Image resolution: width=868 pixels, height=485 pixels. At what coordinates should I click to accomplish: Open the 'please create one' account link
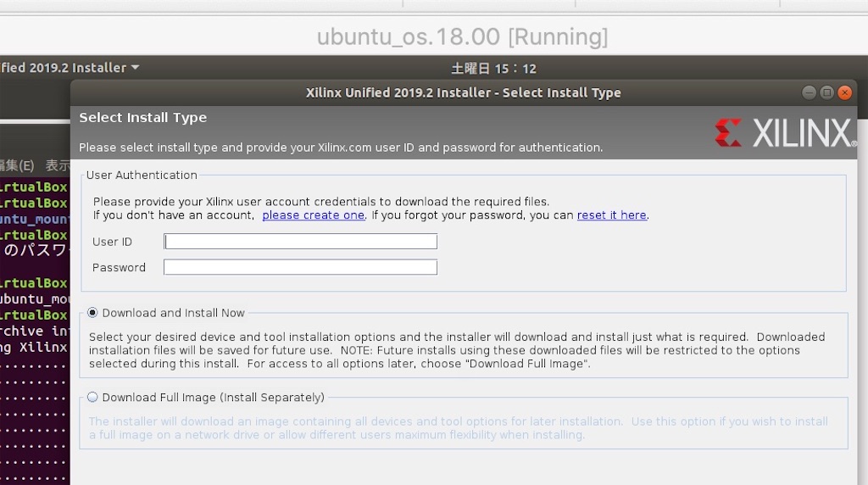(x=314, y=215)
